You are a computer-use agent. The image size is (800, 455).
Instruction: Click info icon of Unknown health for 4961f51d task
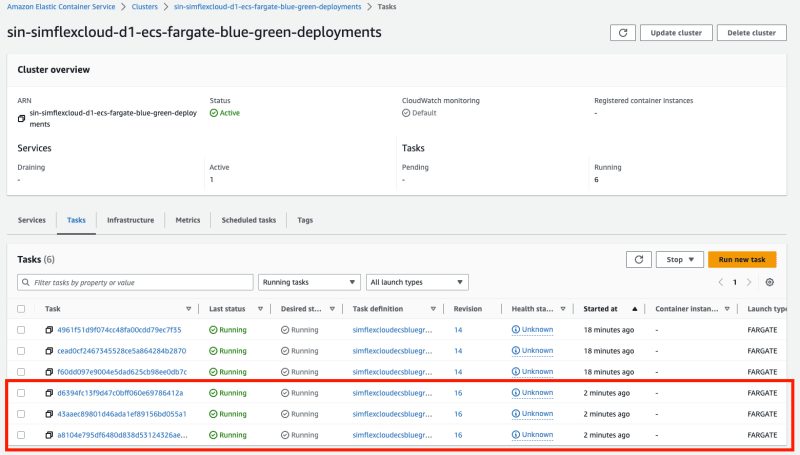point(516,330)
